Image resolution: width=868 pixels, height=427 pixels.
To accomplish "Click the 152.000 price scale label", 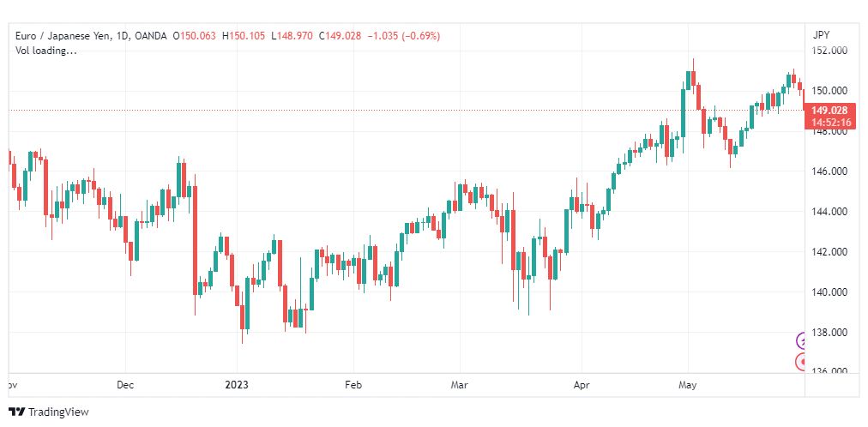I will pos(830,51).
